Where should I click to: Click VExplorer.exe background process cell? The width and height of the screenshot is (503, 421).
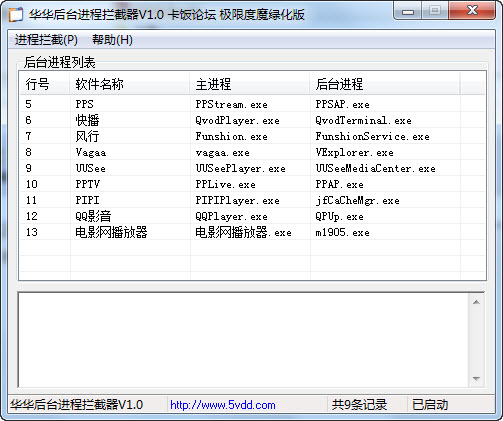354,153
